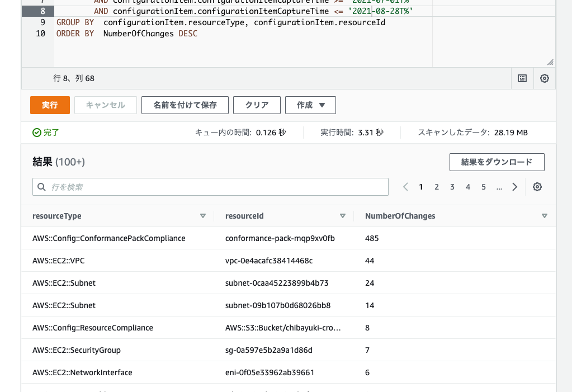Click line number 10 in the gutter
572x392 pixels.
coord(40,34)
